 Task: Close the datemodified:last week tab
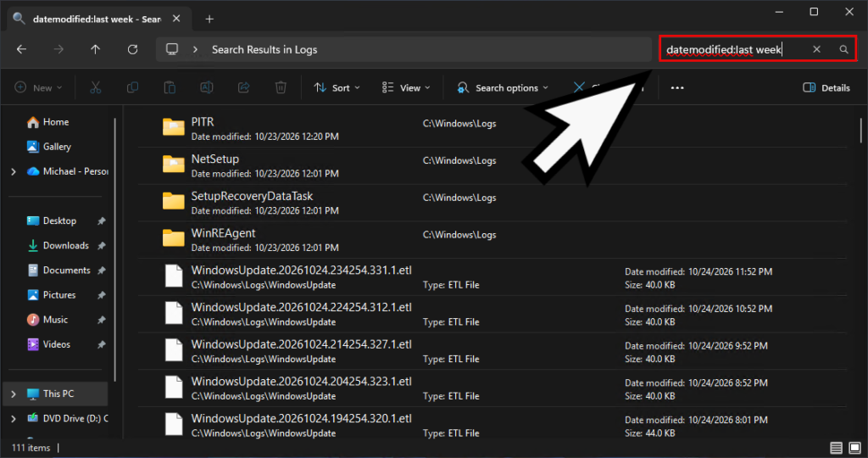[176, 19]
